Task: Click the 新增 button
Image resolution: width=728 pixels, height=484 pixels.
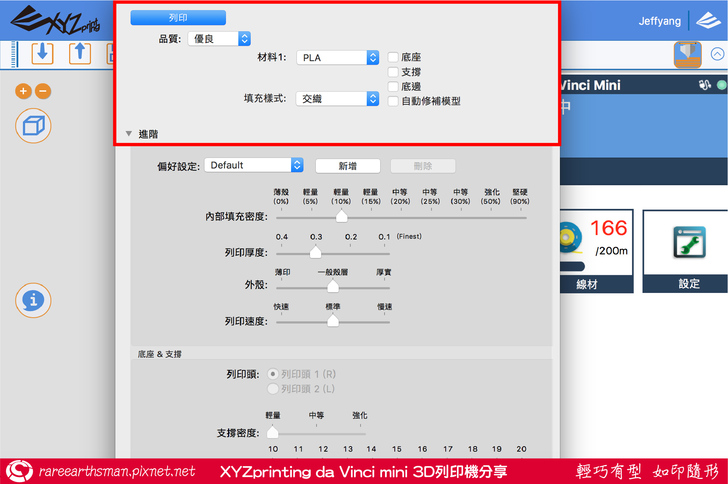Action: click(348, 166)
